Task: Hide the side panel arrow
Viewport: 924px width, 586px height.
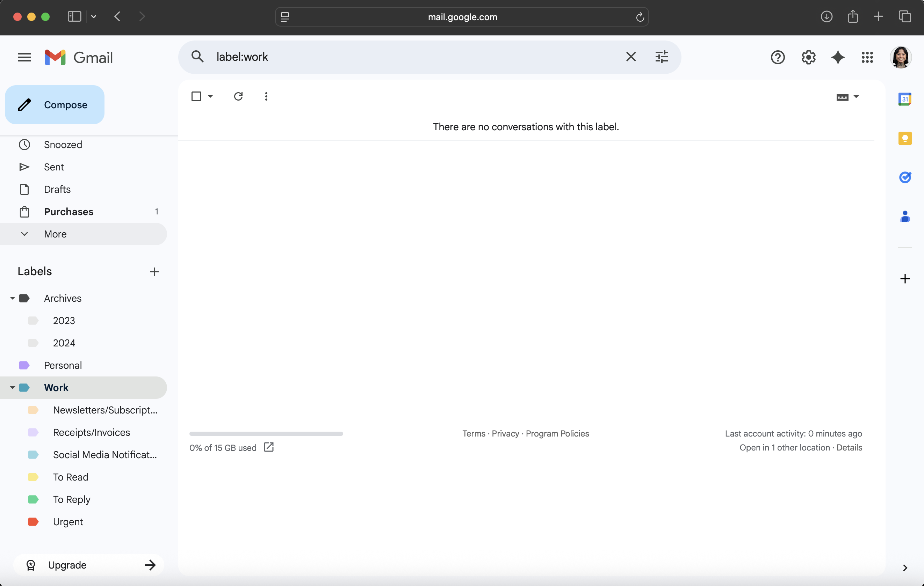Action: (x=904, y=567)
